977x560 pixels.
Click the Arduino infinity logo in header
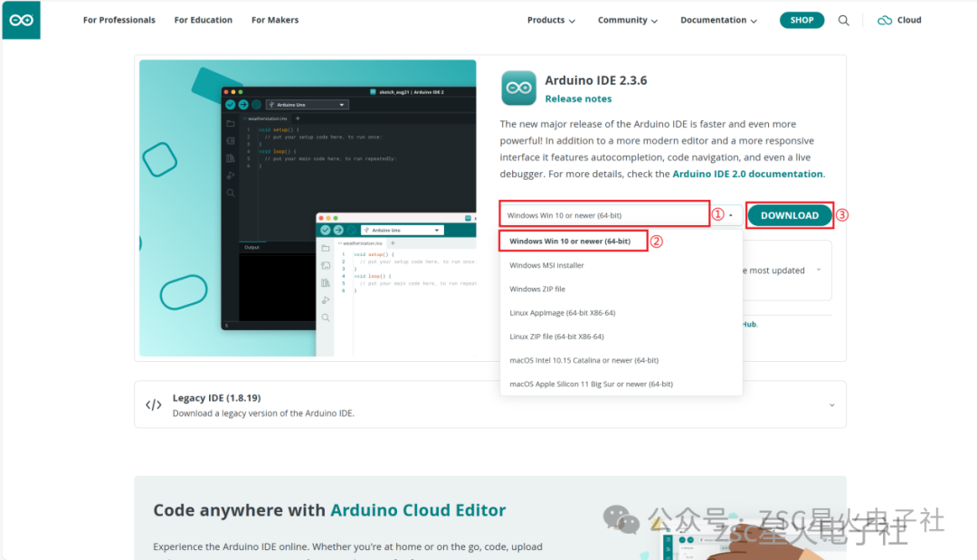click(x=21, y=20)
